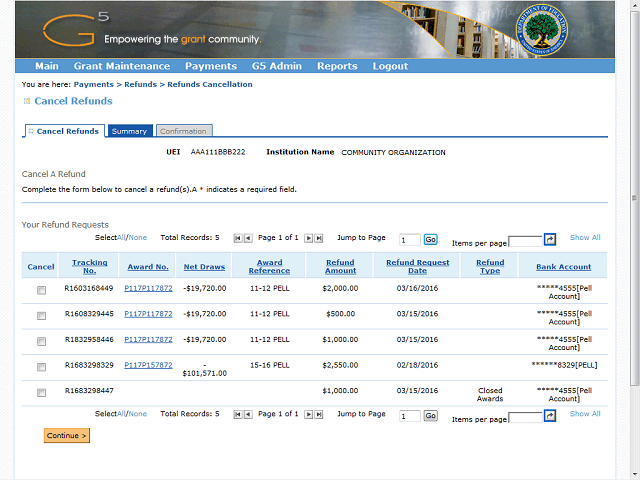
Task: Switch to the Summary tab
Action: 129,131
